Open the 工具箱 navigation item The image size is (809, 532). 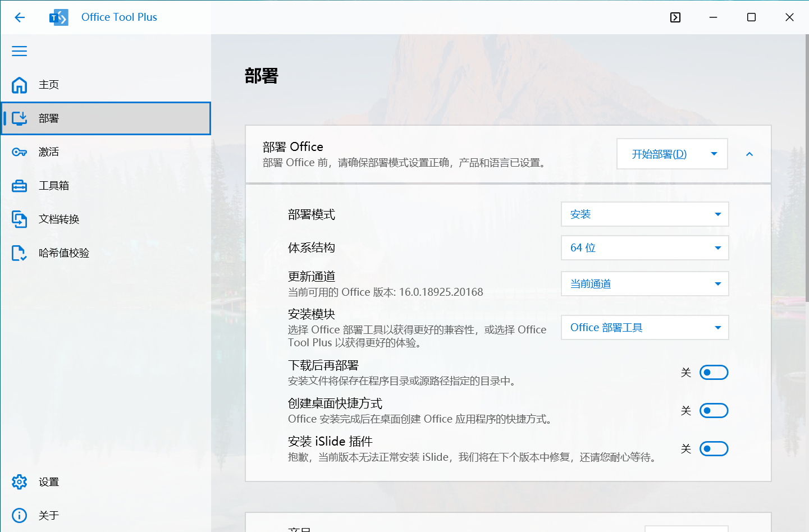(x=106, y=186)
